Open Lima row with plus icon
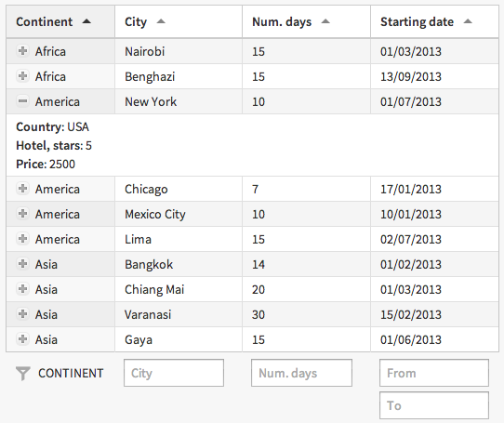 22,239
